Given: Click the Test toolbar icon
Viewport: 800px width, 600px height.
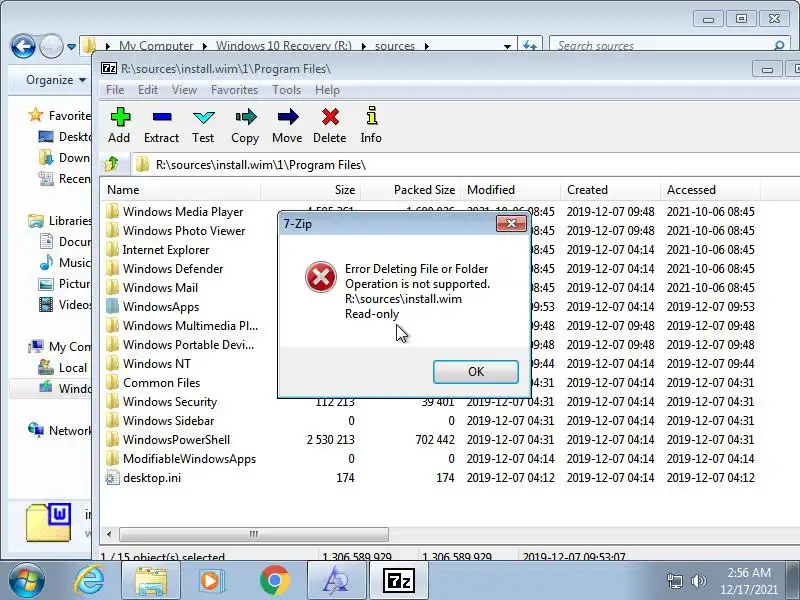Looking at the screenshot, I should (x=203, y=125).
